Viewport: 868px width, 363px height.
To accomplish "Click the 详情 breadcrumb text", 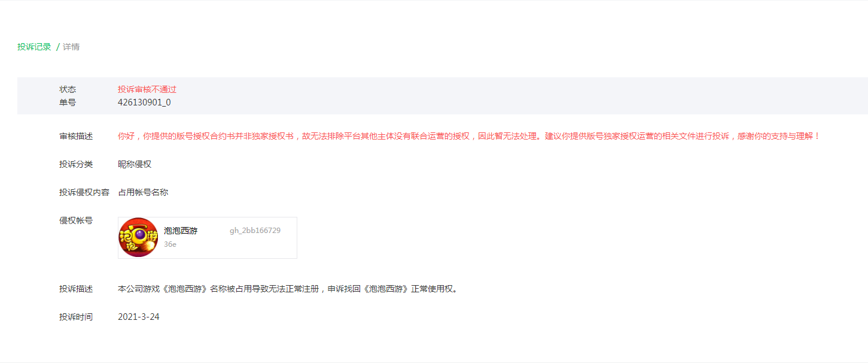I will coord(71,47).
